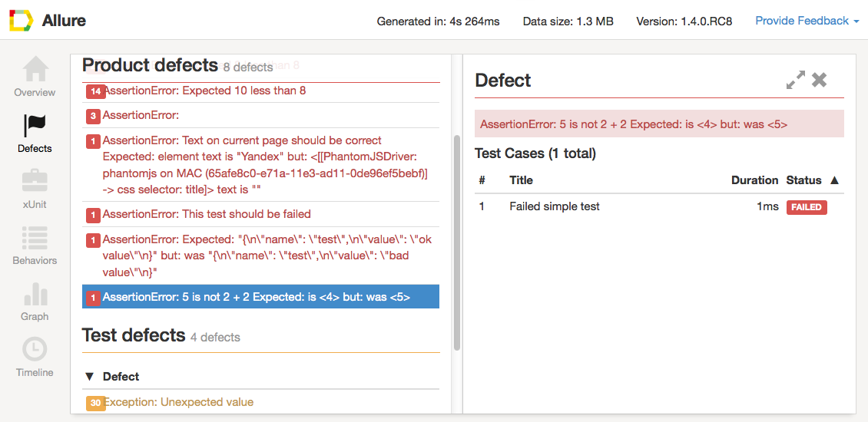The width and height of the screenshot is (868, 422).
Task: Close the Defect details pane
Action: [820, 81]
